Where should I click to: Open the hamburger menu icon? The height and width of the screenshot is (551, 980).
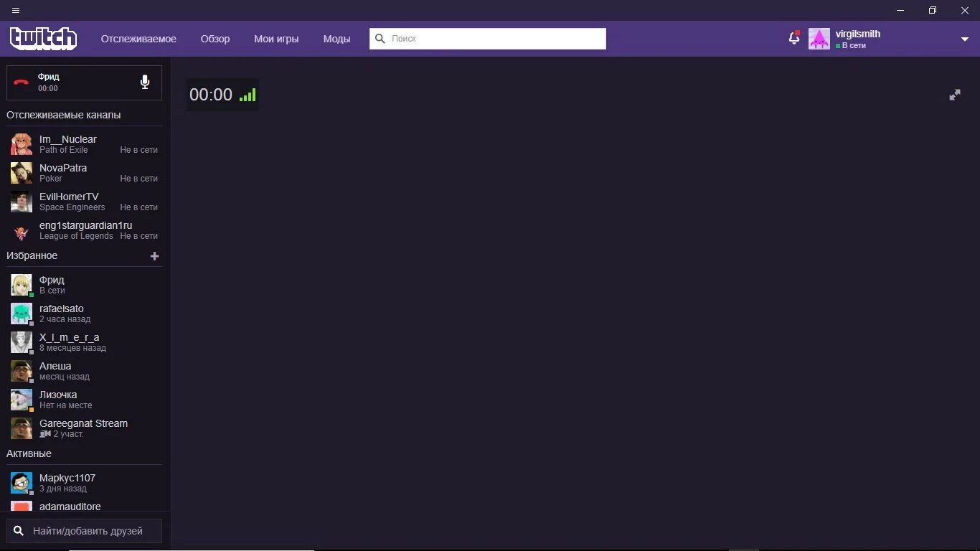[x=16, y=10]
